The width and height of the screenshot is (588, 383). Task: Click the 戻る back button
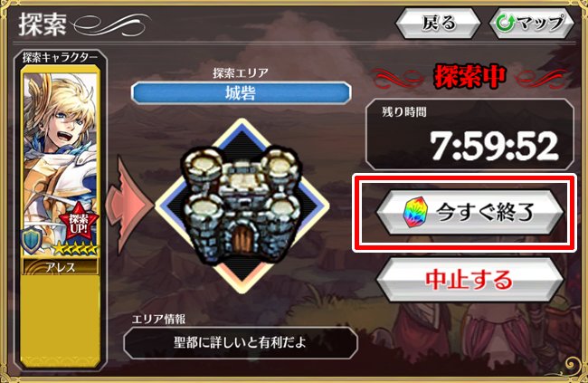[x=438, y=24]
